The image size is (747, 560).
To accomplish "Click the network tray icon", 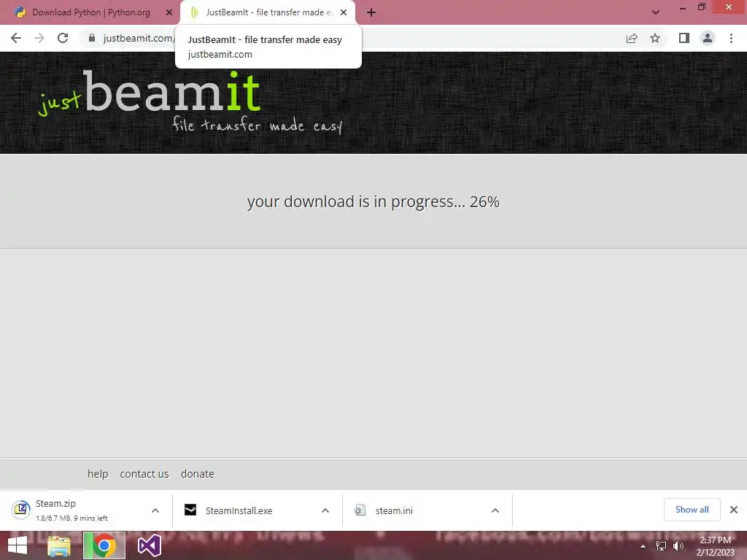I will [x=661, y=546].
